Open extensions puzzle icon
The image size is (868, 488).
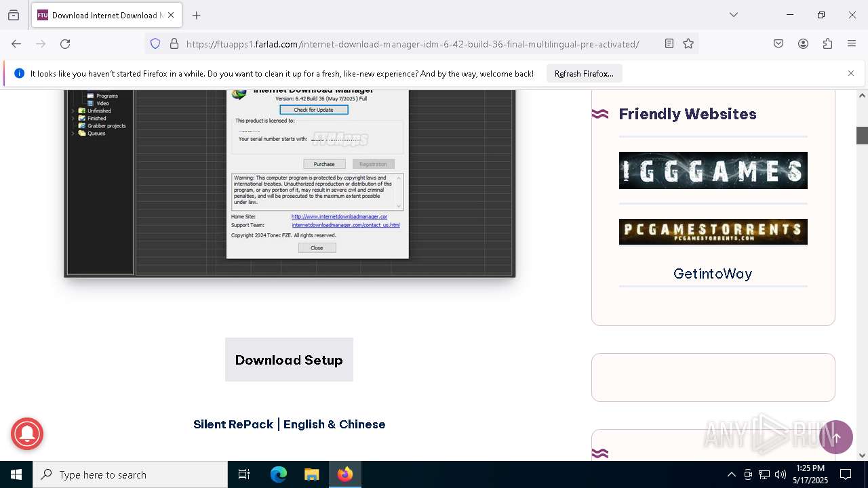coord(827,43)
